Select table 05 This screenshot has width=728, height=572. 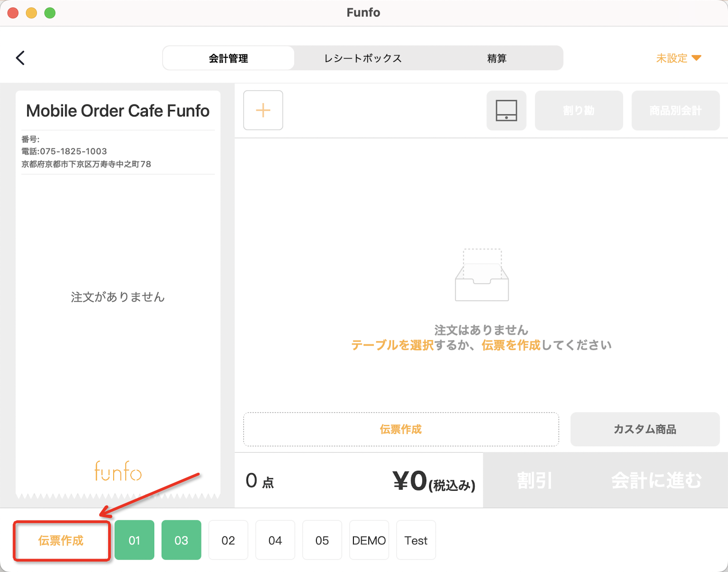pos(322,540)
